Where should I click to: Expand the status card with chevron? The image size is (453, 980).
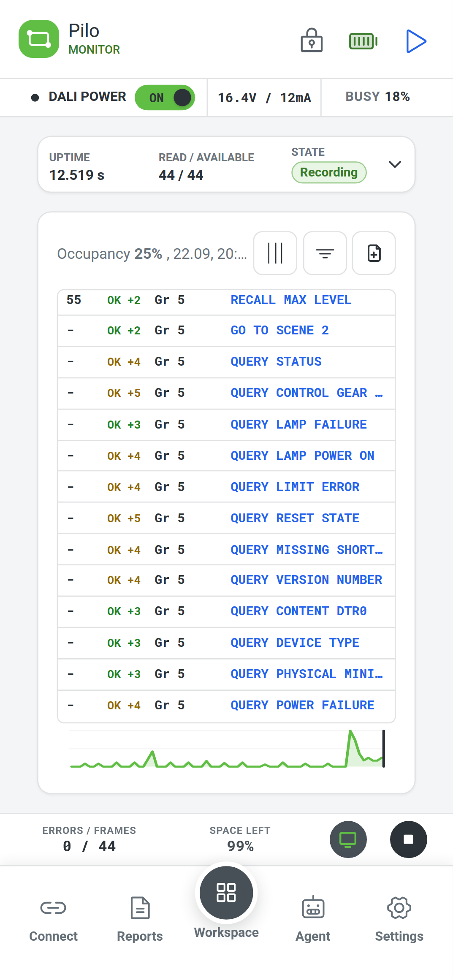pos(395,164)
